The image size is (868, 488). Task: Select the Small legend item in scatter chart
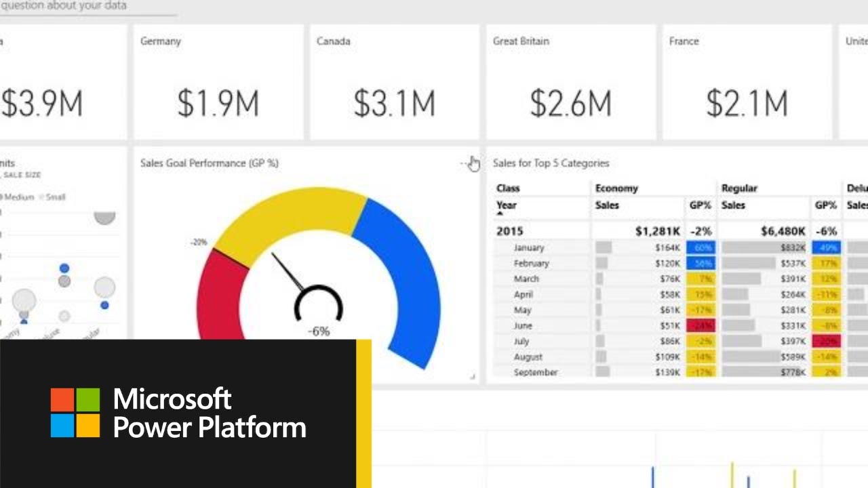tap(53, 197)
